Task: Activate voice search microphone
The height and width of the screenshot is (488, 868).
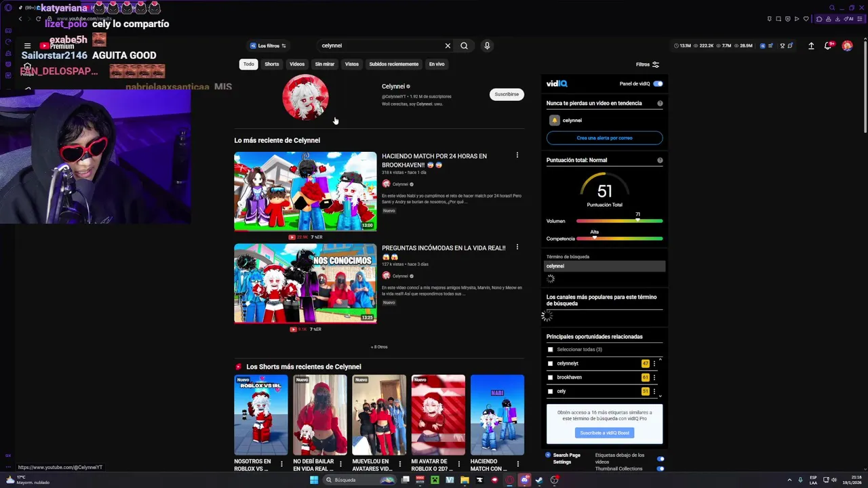Action: (487, 46)
